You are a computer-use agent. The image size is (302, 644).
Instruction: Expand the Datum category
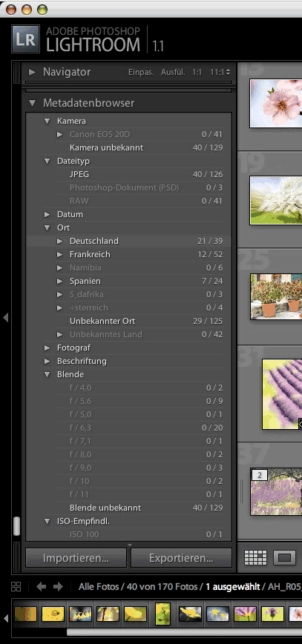tap(47, 214)
